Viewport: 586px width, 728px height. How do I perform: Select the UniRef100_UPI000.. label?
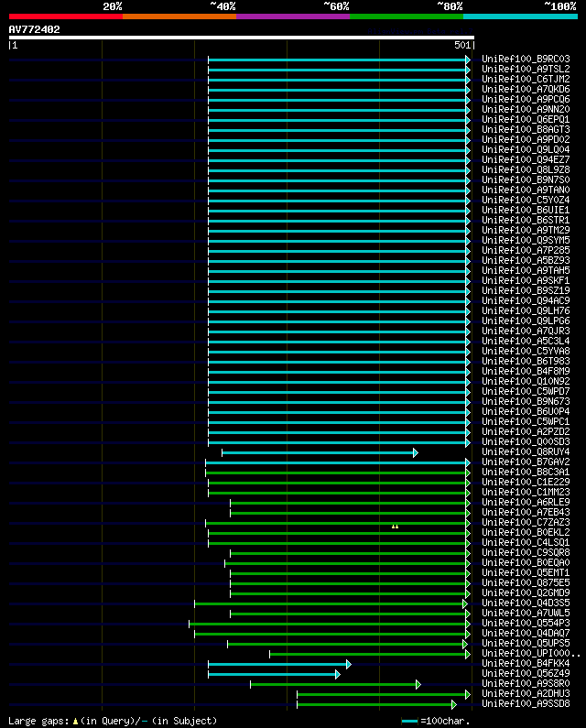point(531,653)
